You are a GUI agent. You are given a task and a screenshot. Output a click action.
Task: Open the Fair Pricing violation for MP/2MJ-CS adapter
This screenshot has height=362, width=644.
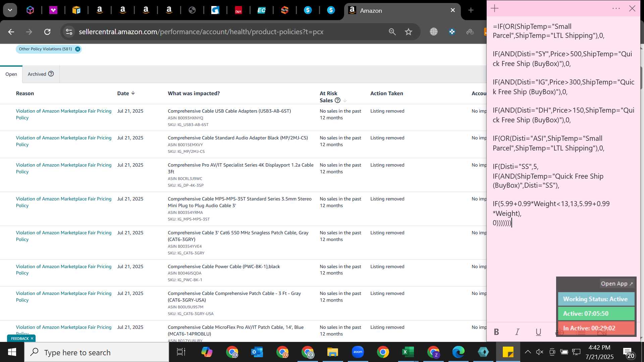(x=64, y=141)
